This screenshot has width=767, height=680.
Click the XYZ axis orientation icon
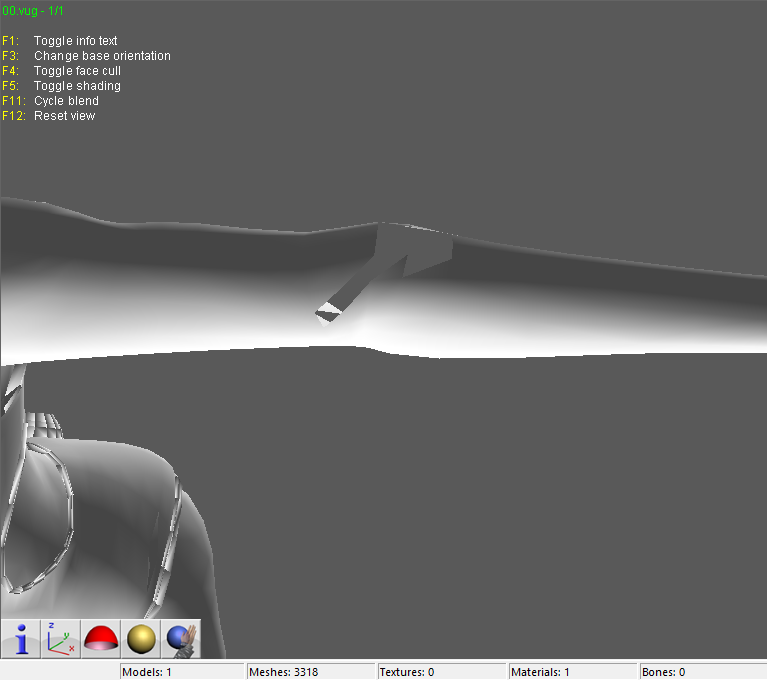[x=61, y=638]
